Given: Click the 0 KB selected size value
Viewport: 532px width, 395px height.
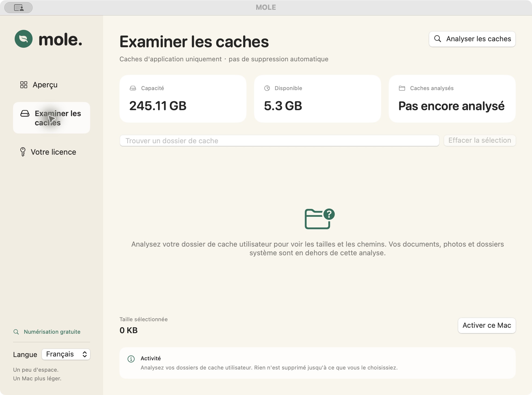Looking at the screenshot, I should tap(129, 330).
